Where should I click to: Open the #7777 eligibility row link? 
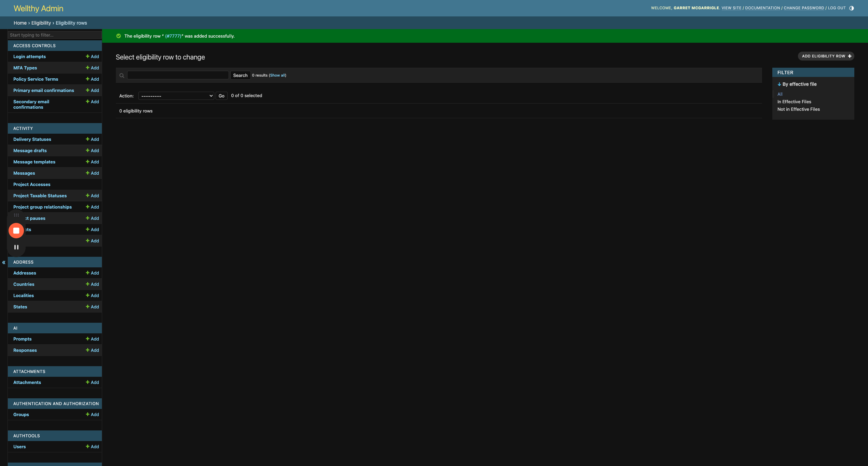173,36
